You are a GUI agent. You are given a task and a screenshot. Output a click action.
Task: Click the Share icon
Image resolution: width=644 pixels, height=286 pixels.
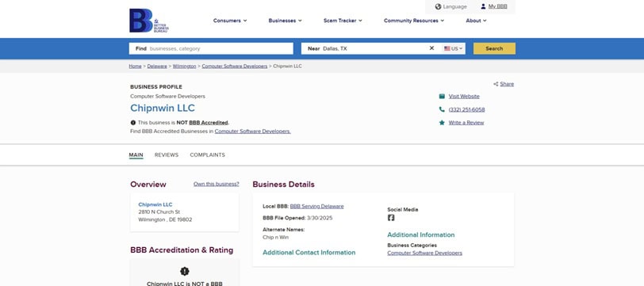click(496, 84)
